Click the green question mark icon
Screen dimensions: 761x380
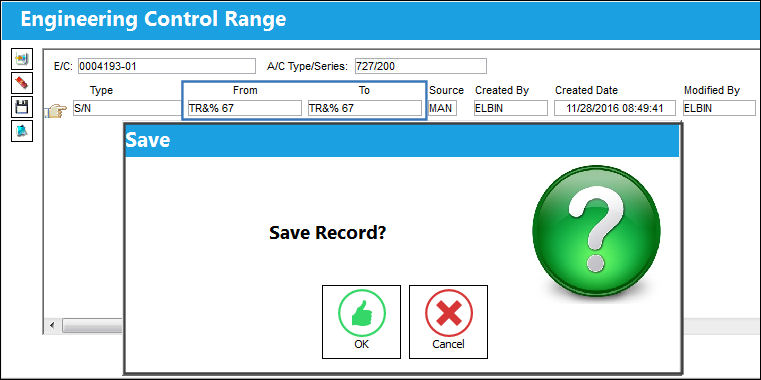click(x=596, y=230)
